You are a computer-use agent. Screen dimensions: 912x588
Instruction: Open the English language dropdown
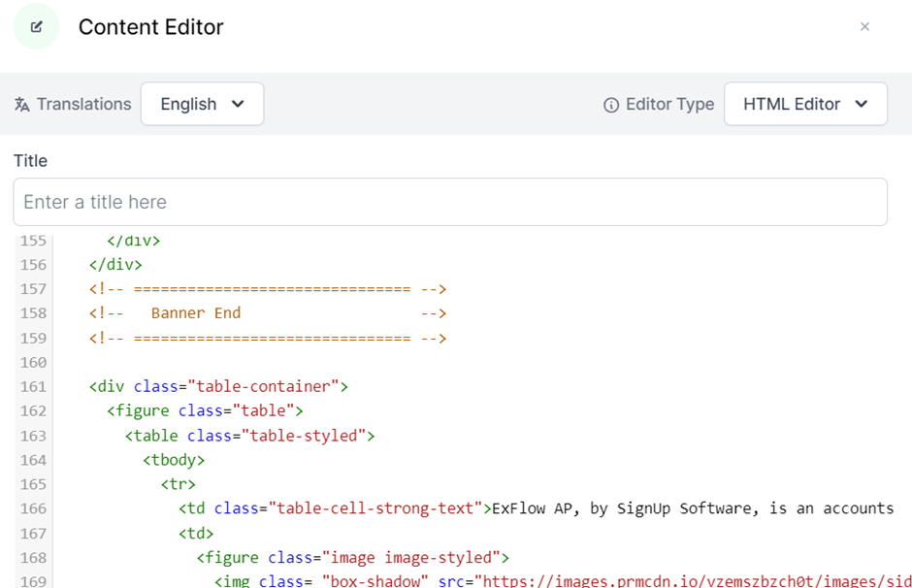point(202,104)
